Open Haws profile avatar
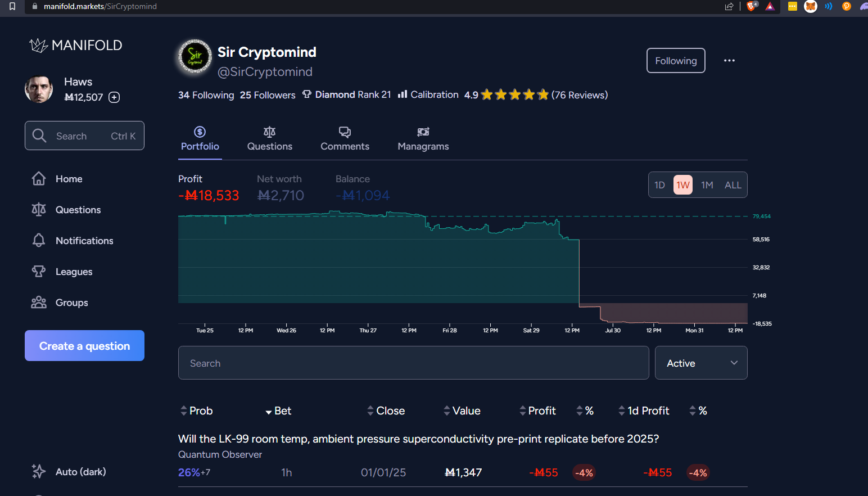 point(39,89)
